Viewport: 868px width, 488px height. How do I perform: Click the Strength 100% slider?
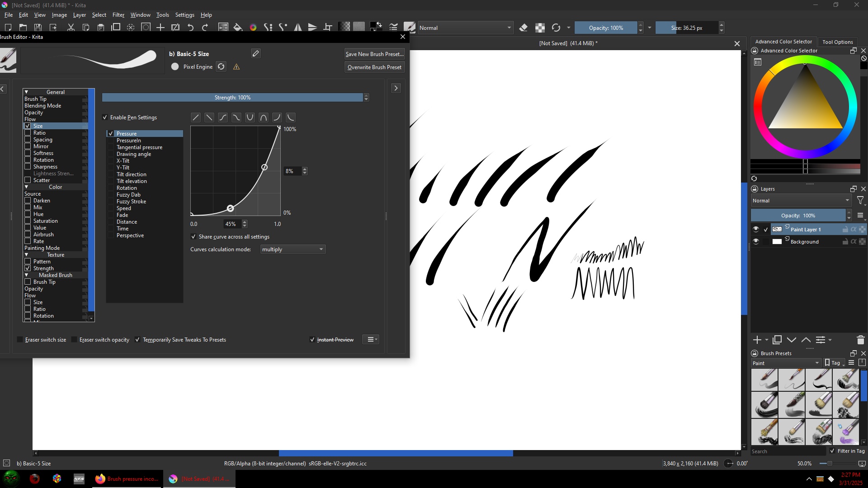click(x=232, y=98)
